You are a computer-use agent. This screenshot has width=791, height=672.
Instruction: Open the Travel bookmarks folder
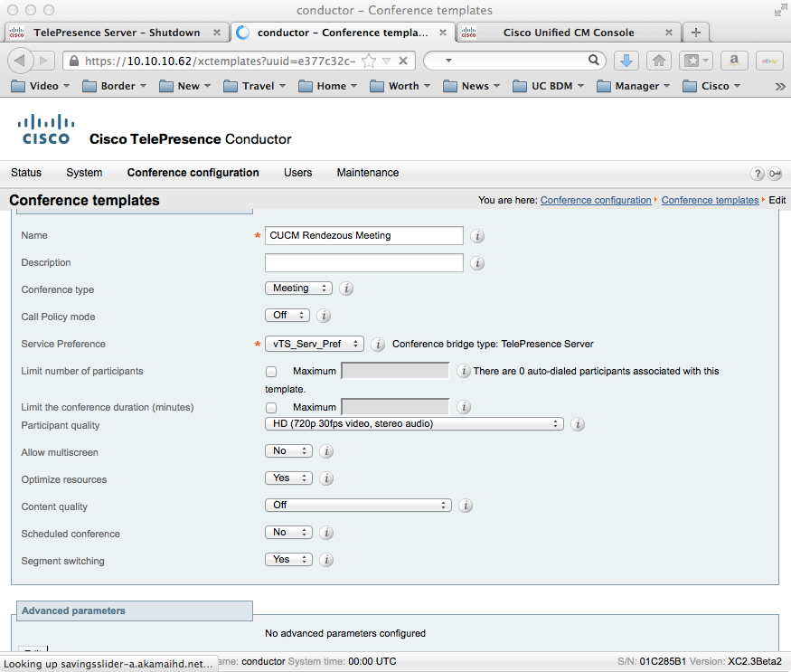(255, 86)
